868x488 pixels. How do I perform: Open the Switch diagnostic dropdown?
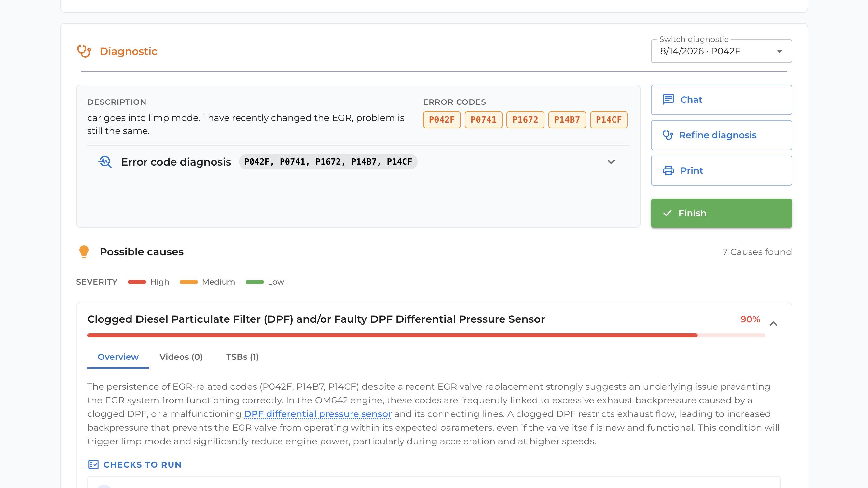[x=721, y=51]
